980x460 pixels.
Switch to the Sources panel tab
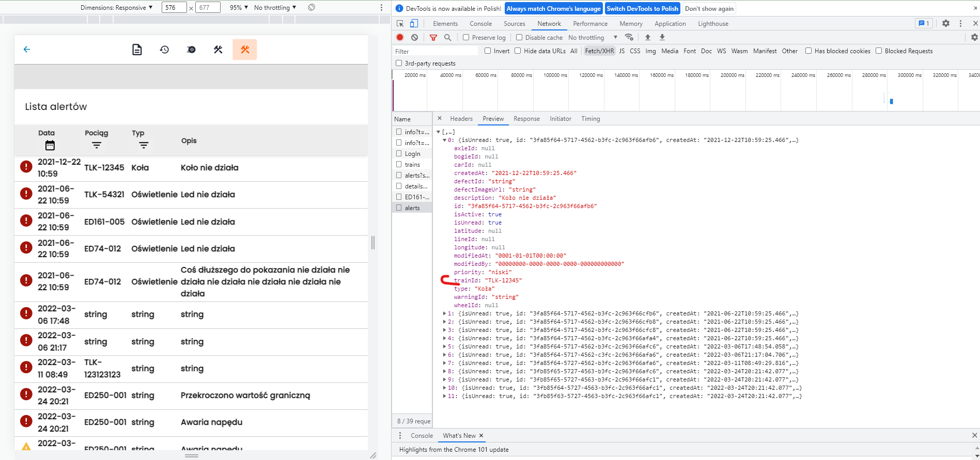(515, 23)
